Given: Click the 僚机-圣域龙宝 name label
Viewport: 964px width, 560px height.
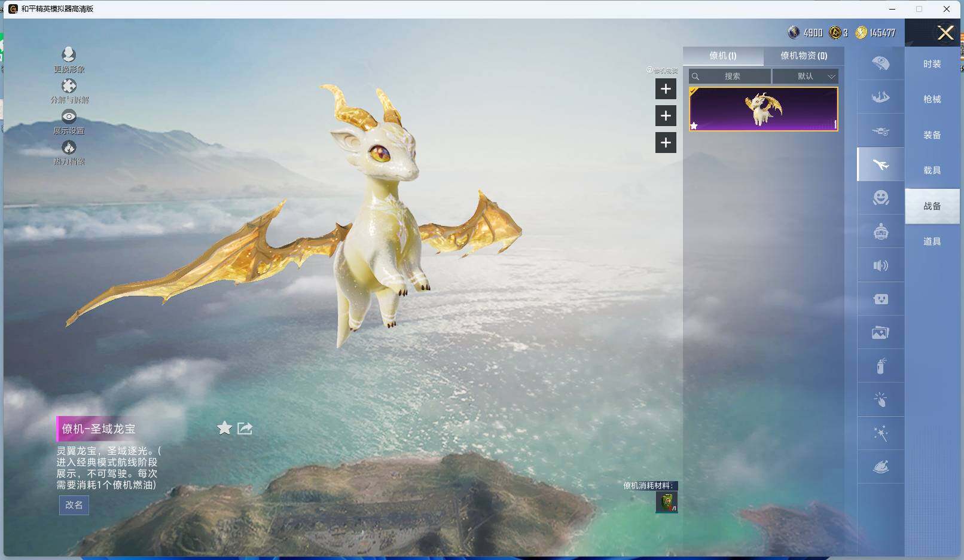Looking at the screenshot, I should 99,429.
